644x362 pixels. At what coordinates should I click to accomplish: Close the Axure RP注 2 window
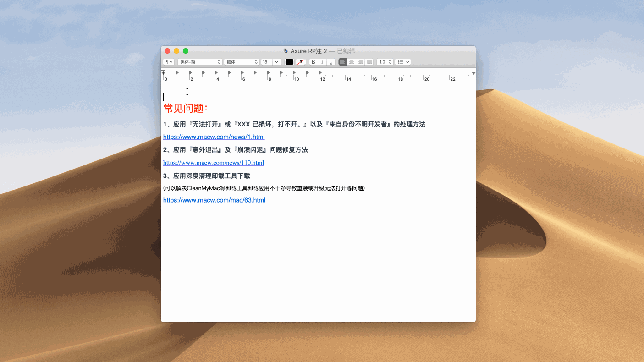[x=167, y=51]
